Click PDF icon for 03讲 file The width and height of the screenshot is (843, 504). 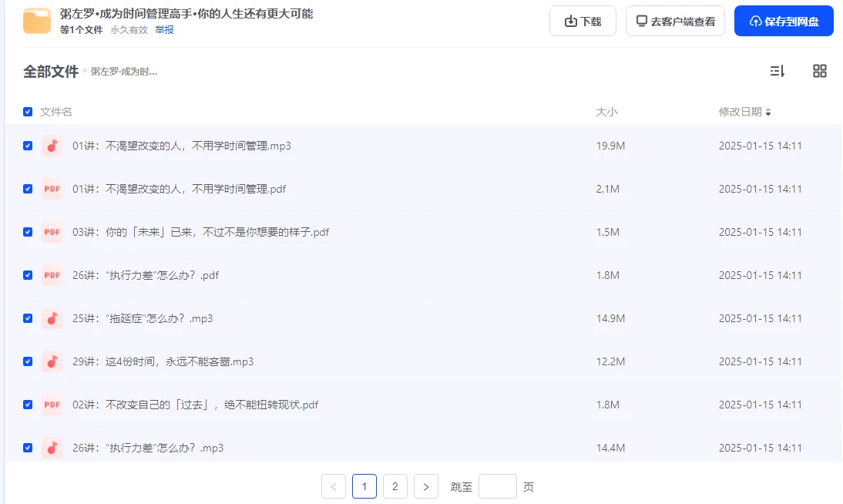(52, 232)
